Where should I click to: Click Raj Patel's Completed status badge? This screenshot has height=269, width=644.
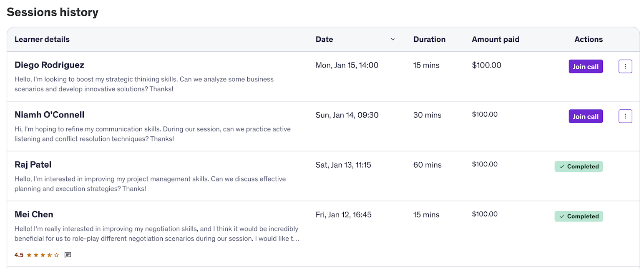point(579,166)
